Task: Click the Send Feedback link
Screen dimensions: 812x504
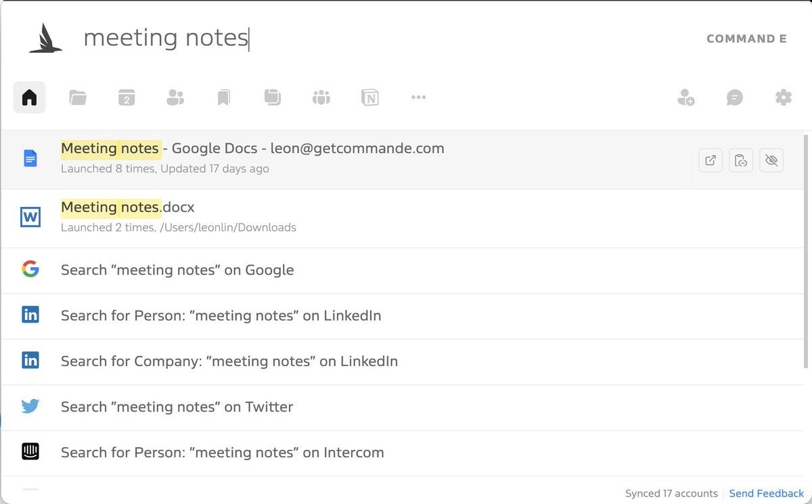Action: pos(767,493)
